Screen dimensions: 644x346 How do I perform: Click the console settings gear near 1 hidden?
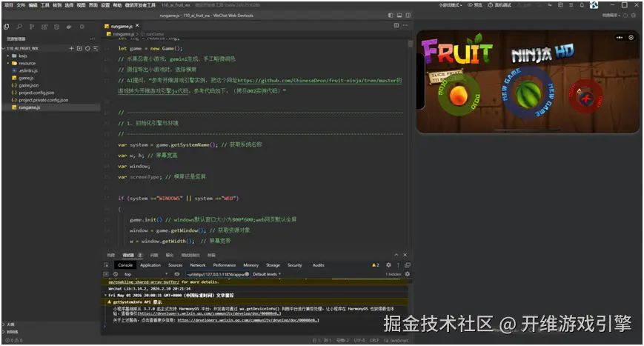coord(408,274)
